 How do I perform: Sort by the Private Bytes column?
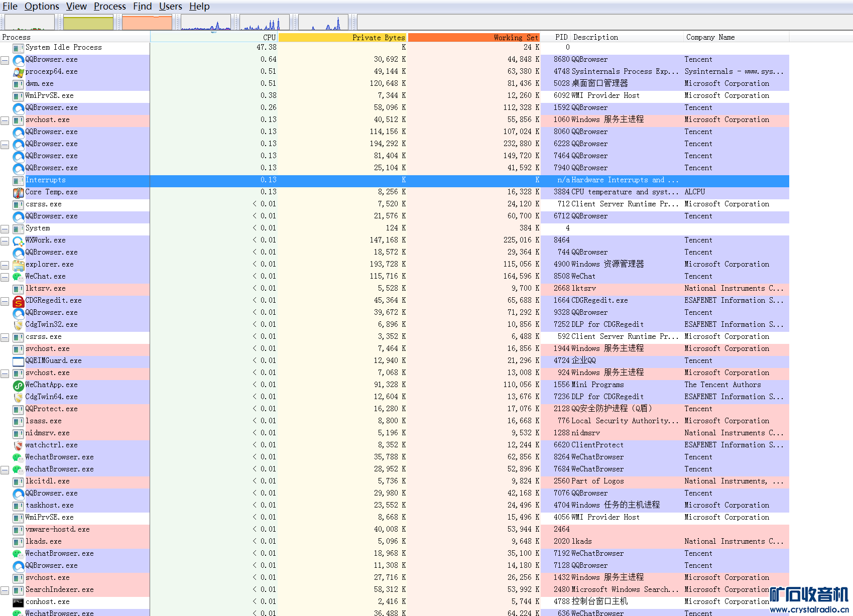pos(343,38)
